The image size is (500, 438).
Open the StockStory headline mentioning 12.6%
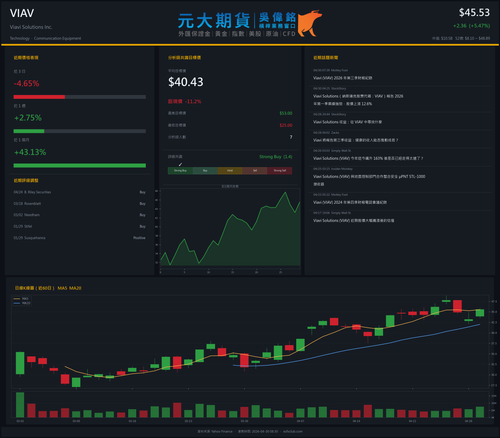point(358,100)
